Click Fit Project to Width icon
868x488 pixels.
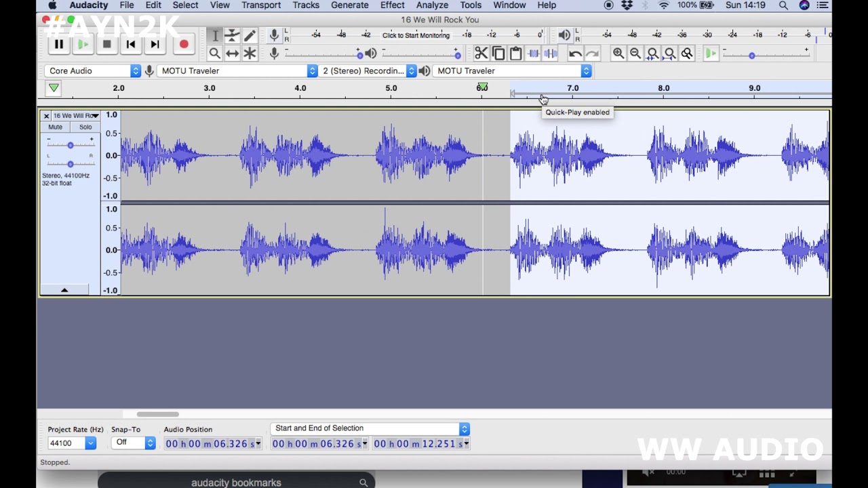click(x=670, y=54)
